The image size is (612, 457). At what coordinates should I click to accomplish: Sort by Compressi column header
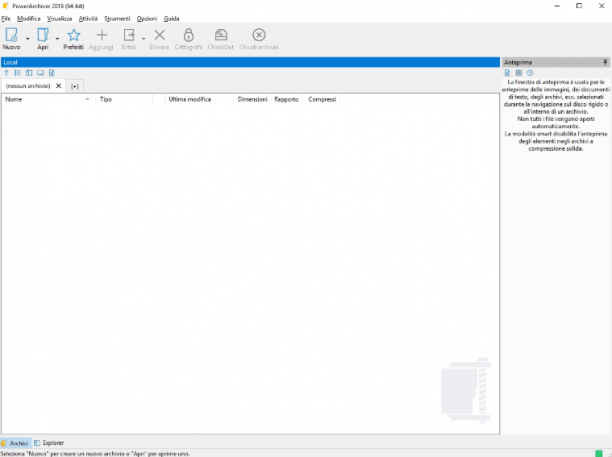(x=322, y=100)
